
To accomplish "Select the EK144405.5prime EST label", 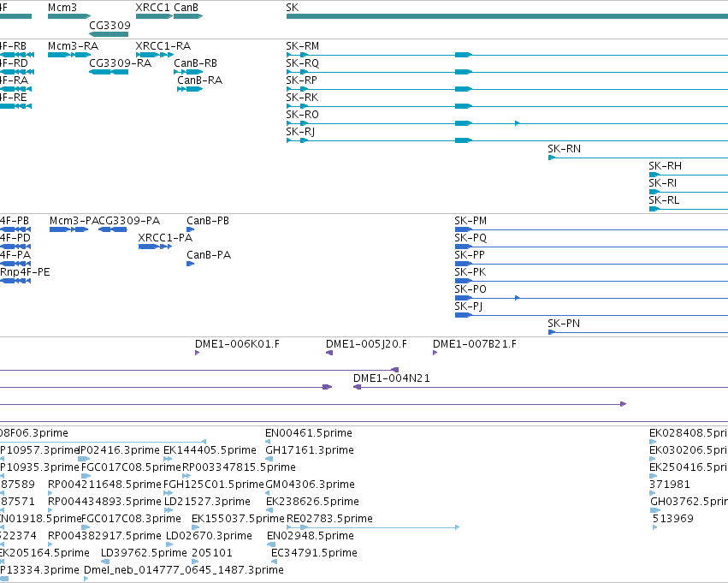I will pos(210,450).
